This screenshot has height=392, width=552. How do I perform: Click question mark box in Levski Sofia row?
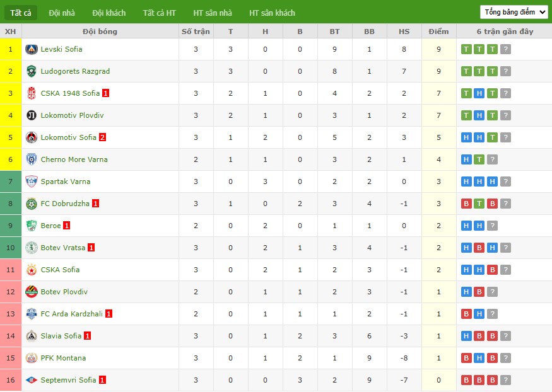505,49
